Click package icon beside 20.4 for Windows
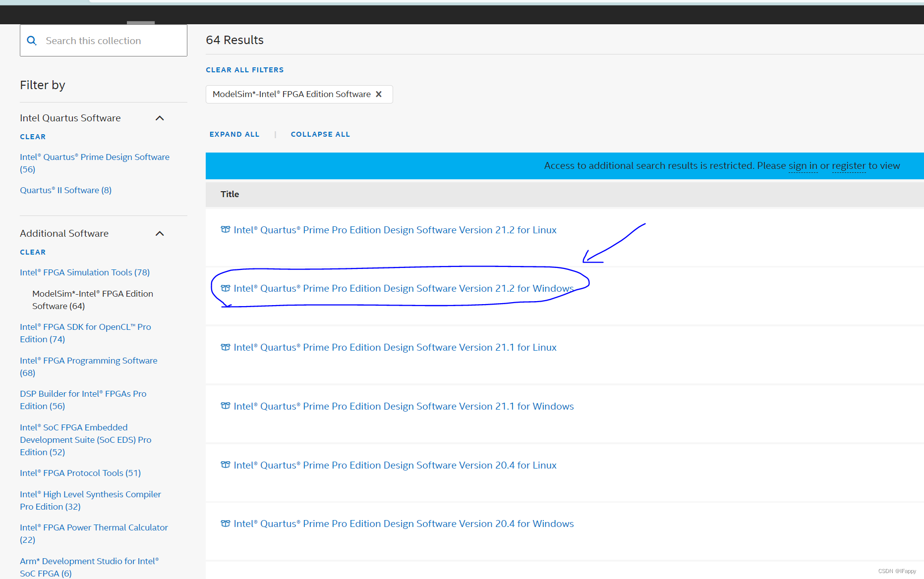 pyautogui.click(x=226, y=523)
